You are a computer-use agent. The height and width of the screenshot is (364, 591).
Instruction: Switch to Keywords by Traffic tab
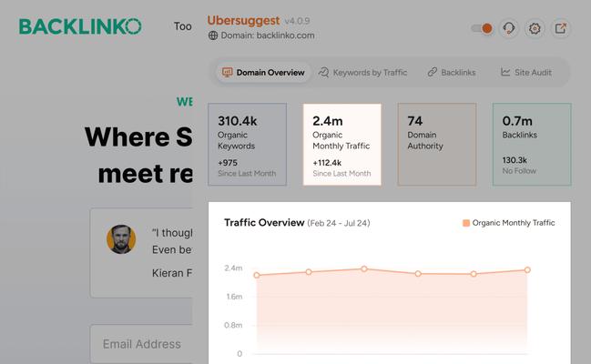click(x=362, y=73)
